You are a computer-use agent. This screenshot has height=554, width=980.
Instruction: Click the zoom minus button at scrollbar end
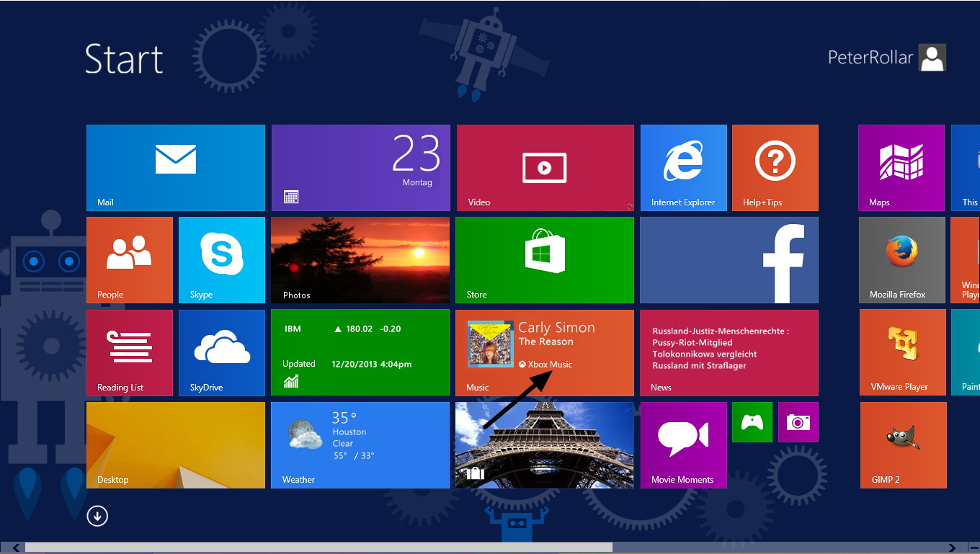tap(973, 548)
